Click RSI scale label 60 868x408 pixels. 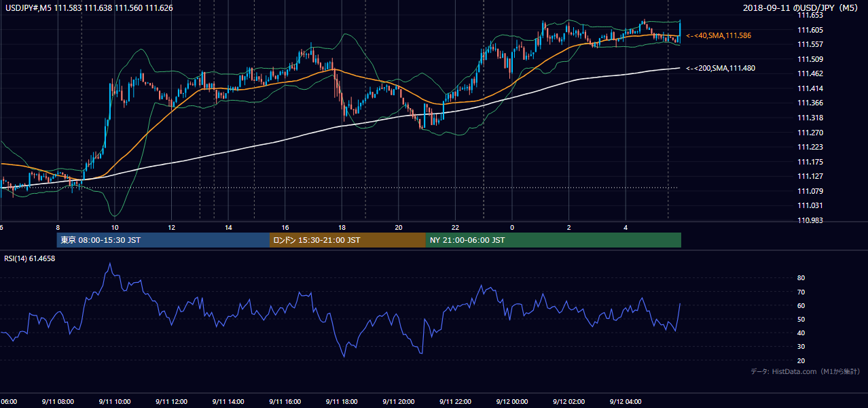coord(801,306)
